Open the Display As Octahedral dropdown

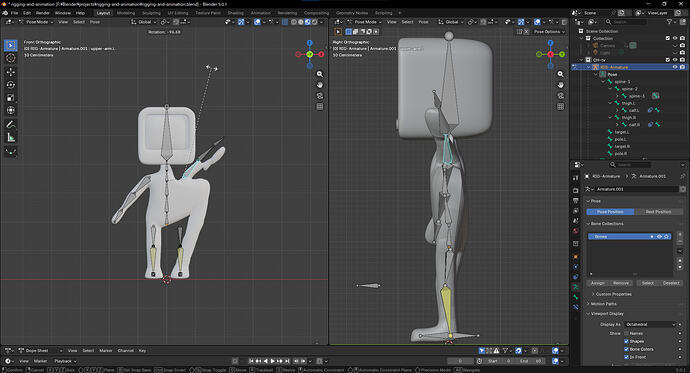650,325
